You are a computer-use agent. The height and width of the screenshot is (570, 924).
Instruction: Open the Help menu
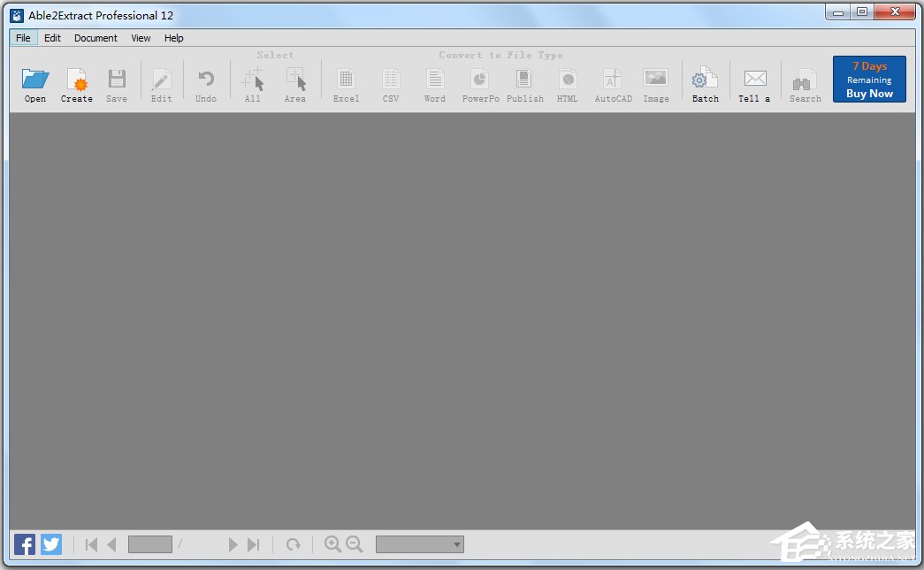point(174,38)
